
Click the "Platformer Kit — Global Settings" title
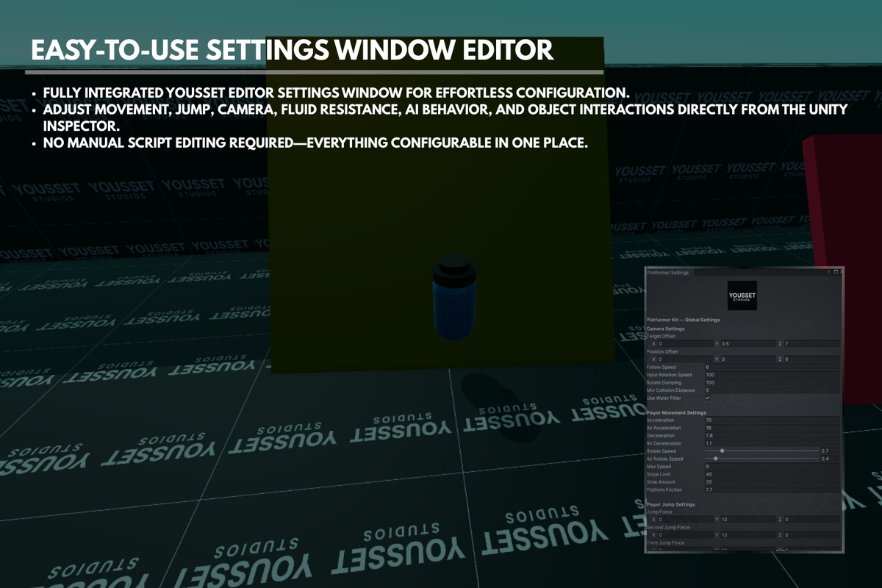point(683,320)
